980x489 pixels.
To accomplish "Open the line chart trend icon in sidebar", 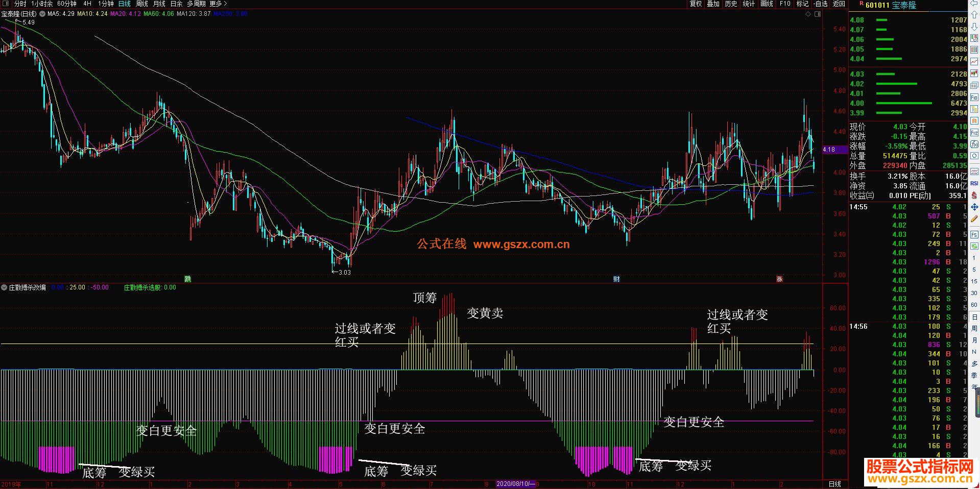I will click(x=974, y=61).
